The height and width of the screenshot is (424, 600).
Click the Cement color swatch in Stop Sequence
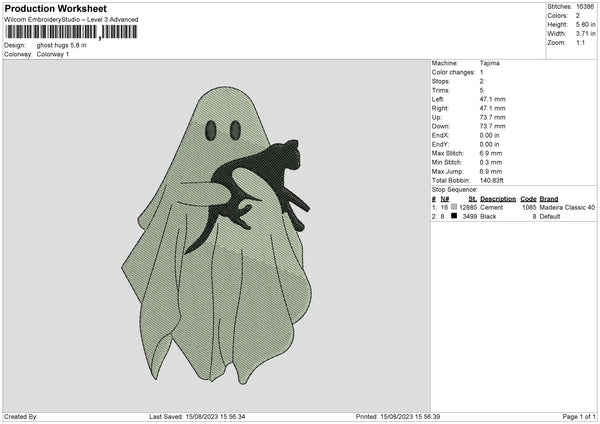pyautogui.click(x=455, y=207)
